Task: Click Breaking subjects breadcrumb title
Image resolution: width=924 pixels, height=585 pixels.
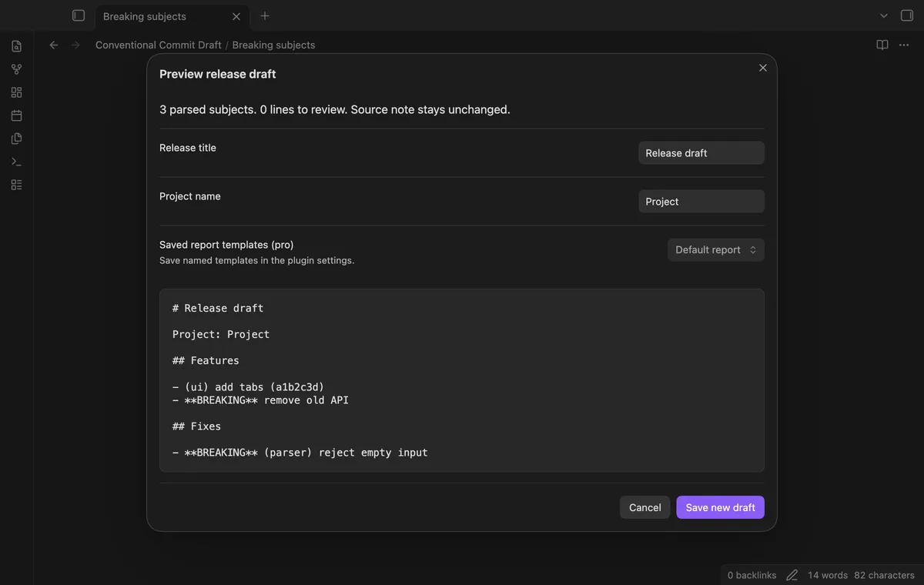Action: tap(273, 45)
